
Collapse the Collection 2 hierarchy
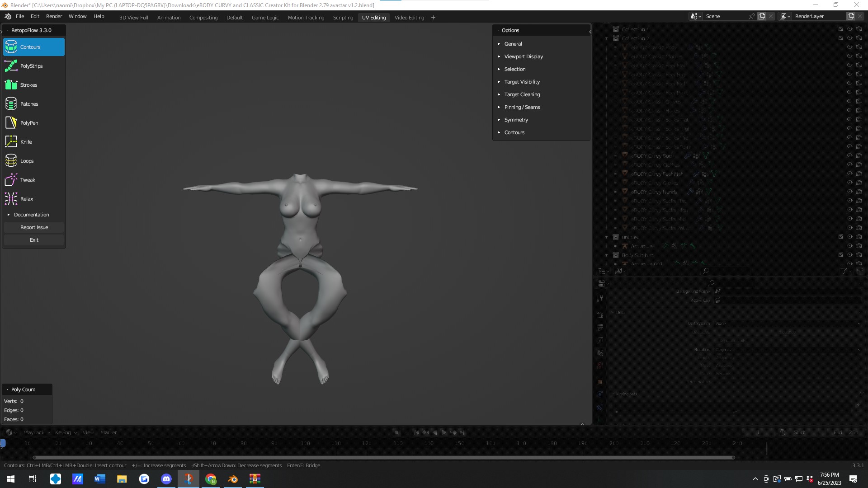(x=607, y=38)
